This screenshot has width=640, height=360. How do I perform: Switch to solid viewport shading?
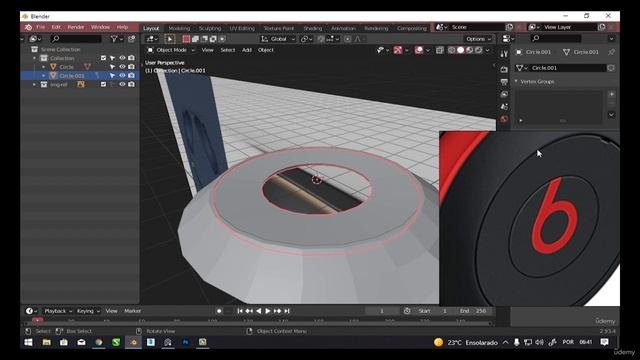[x=460, y=50]
